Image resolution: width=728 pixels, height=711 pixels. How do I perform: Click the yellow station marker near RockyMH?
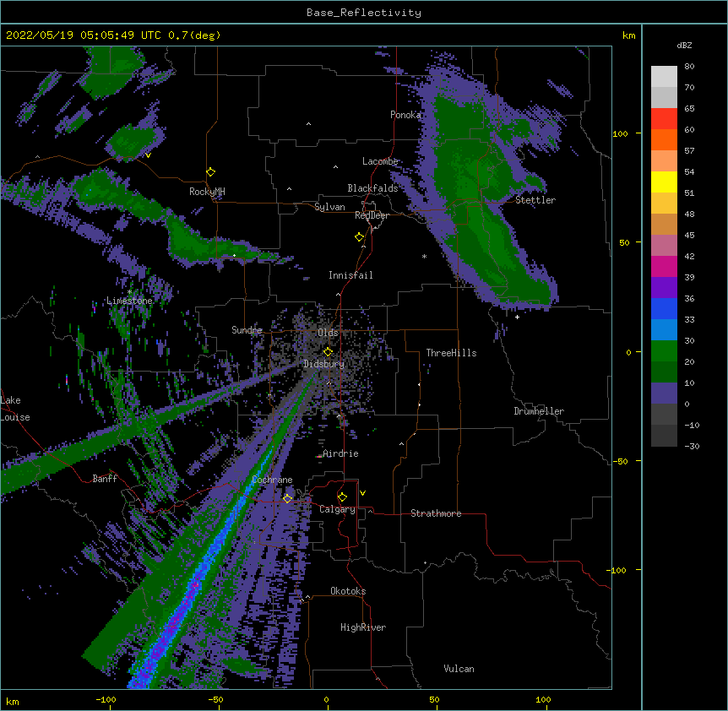[210, 172]
